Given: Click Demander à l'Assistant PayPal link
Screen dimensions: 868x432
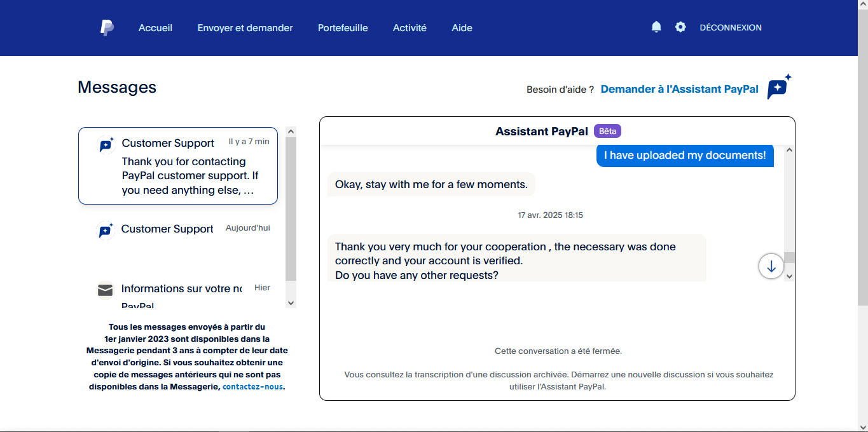Looking at the screenshot, I should [679, 89].
